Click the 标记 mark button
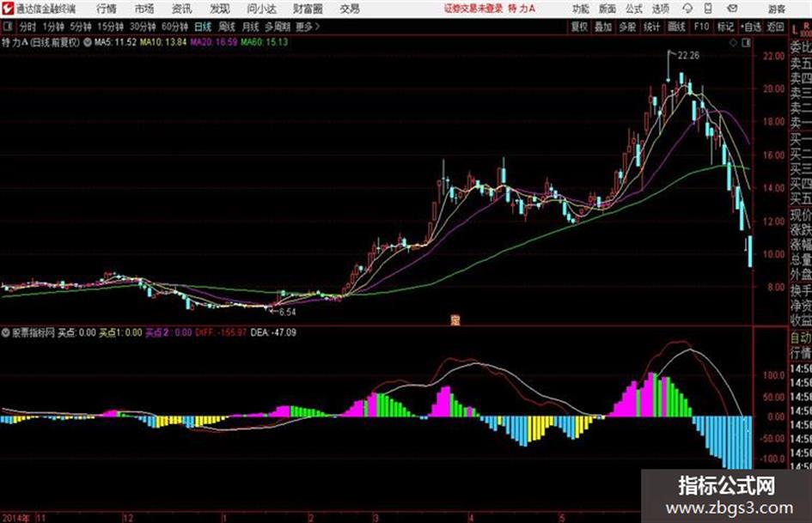This screenshot has height=523, width=812. pos(725,27)
